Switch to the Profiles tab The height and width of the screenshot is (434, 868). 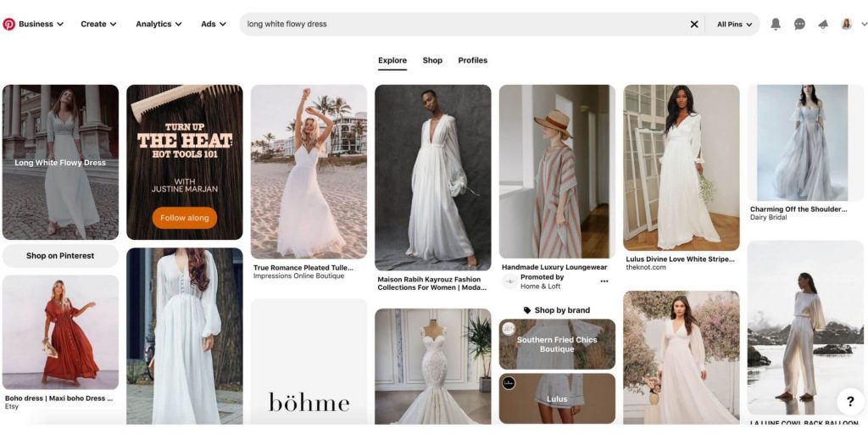(x=473, y=60)
